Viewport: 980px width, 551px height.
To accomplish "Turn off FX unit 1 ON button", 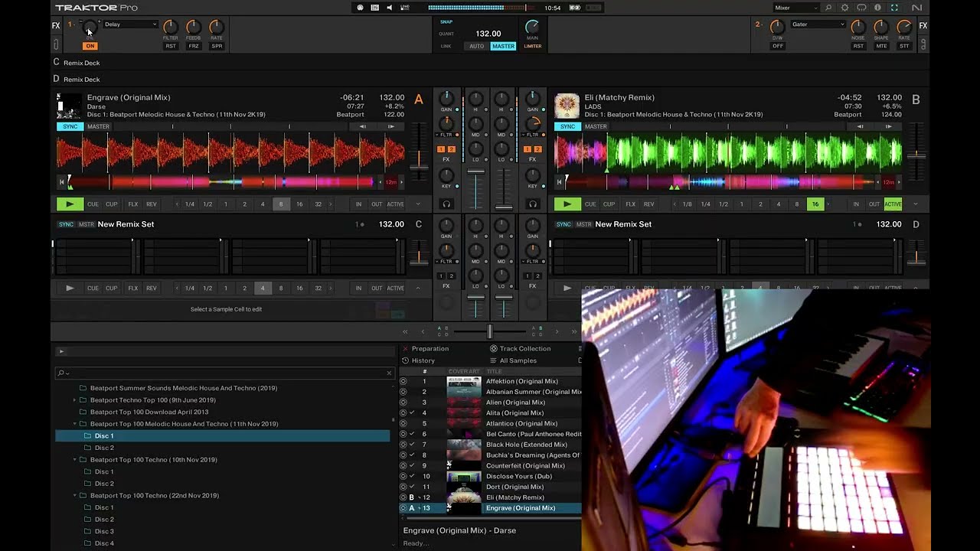I will click(90, 46).
